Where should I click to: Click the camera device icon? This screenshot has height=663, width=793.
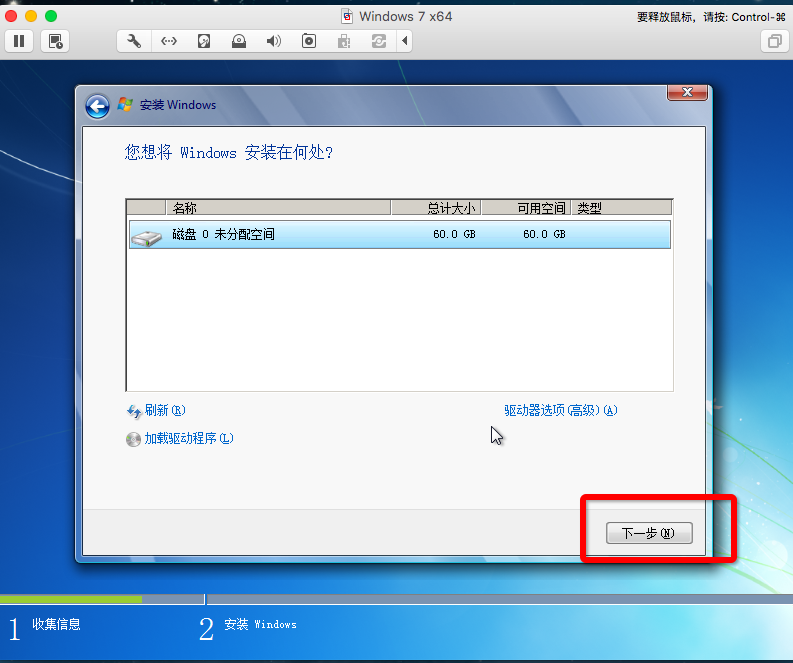click(x=309, y=41)
